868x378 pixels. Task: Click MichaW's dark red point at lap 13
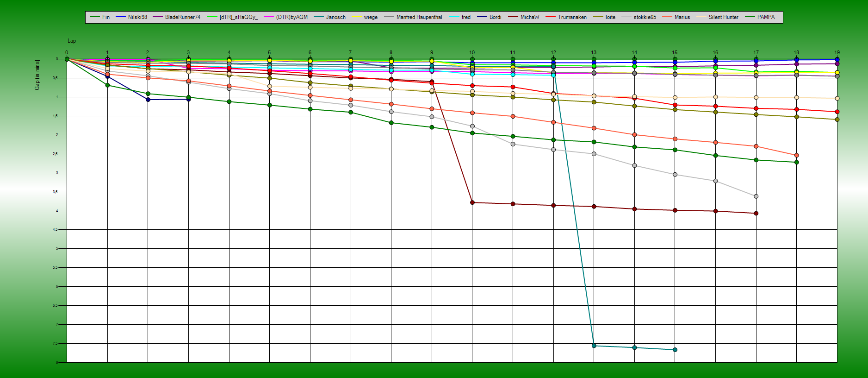click(x=594, y=207)
